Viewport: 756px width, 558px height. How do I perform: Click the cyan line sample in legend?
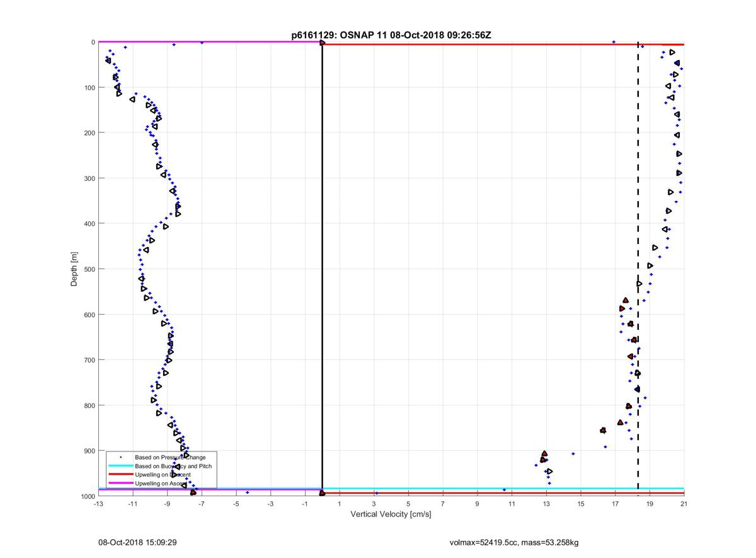pos(120,466)
